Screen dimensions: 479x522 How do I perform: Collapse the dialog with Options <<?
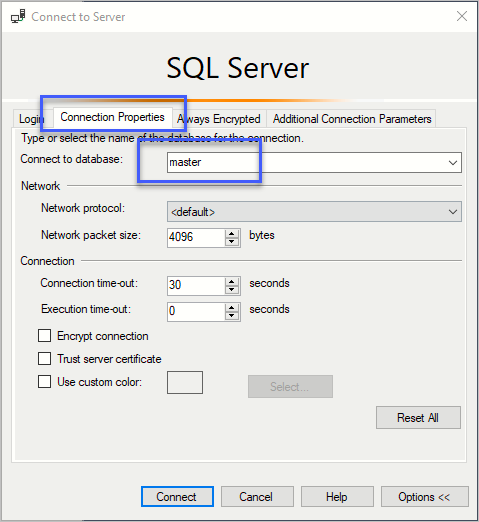[425, 497]
